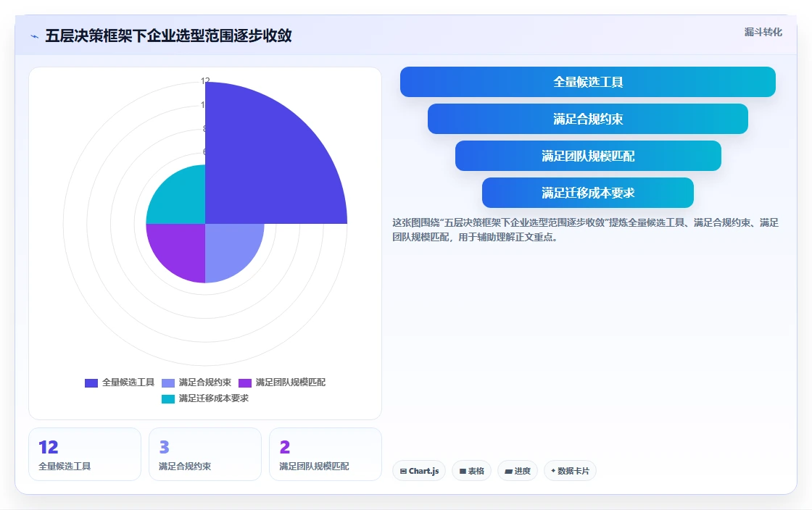Click the icon inside Chart.js chip
The height and width of the screenshot is (510, 812).
click(x=403, y=471)
